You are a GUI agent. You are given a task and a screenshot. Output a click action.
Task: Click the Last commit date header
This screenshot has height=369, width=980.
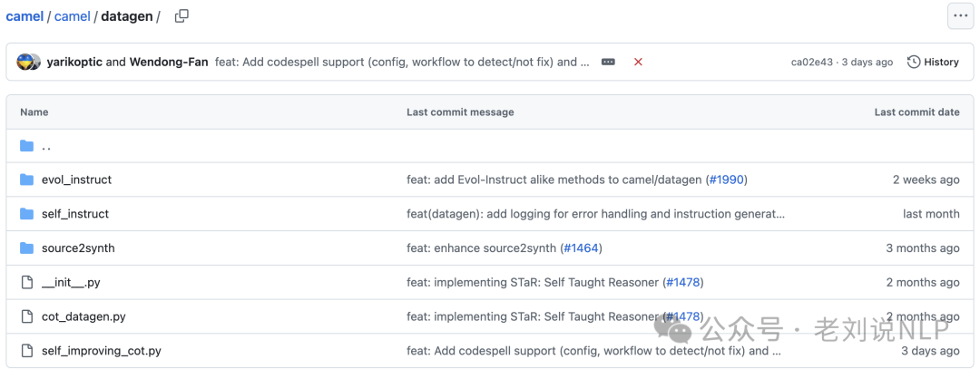point(916,112)
